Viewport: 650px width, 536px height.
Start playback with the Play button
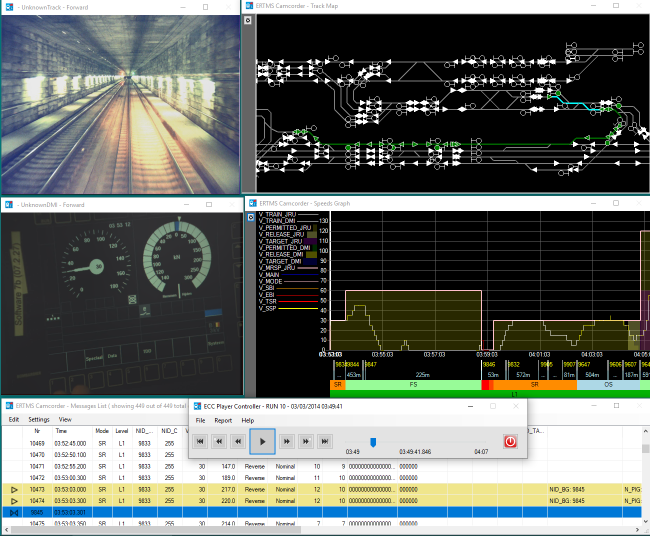(x=262, y=441)
